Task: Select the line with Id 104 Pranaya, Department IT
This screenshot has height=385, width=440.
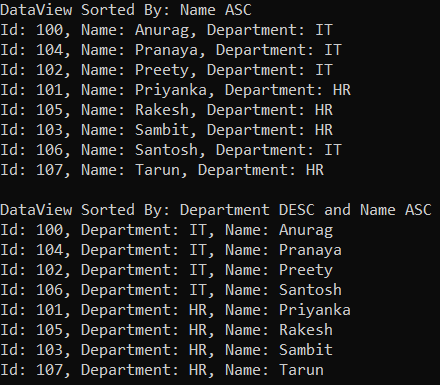Action: click(171, 50)
